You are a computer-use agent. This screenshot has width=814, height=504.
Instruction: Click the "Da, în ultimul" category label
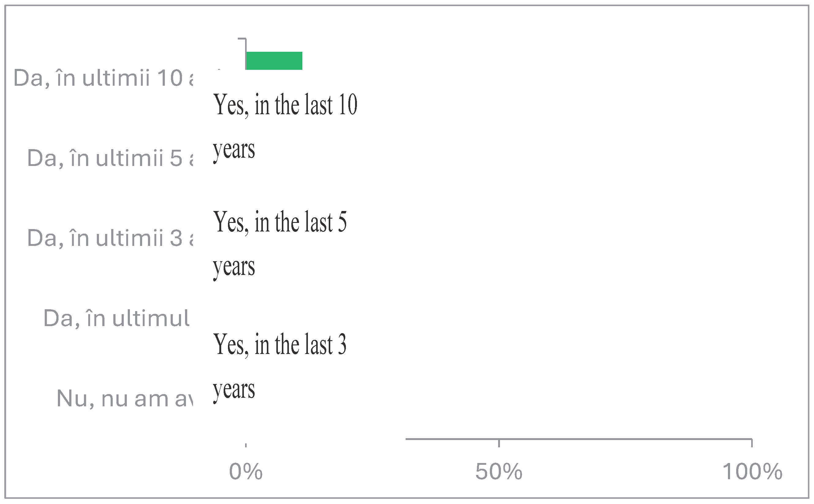tap(116, 319)
